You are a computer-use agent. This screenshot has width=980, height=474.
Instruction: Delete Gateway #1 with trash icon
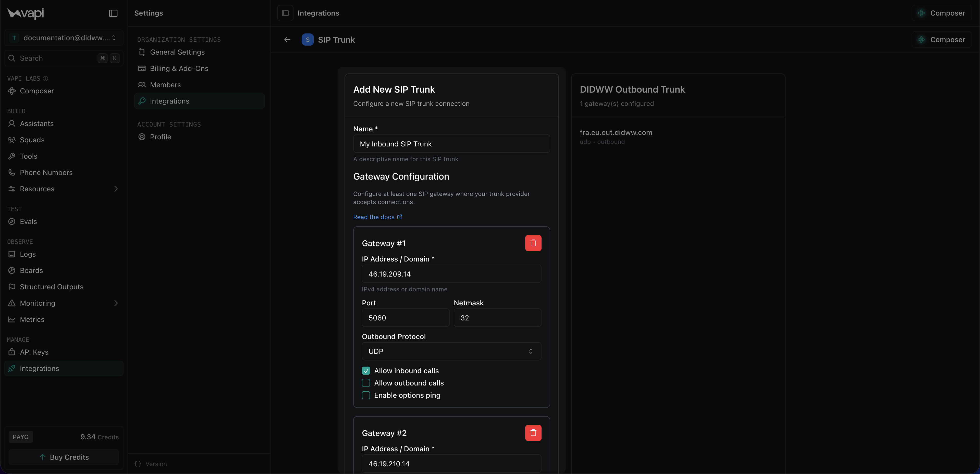(x=533, y=243)
